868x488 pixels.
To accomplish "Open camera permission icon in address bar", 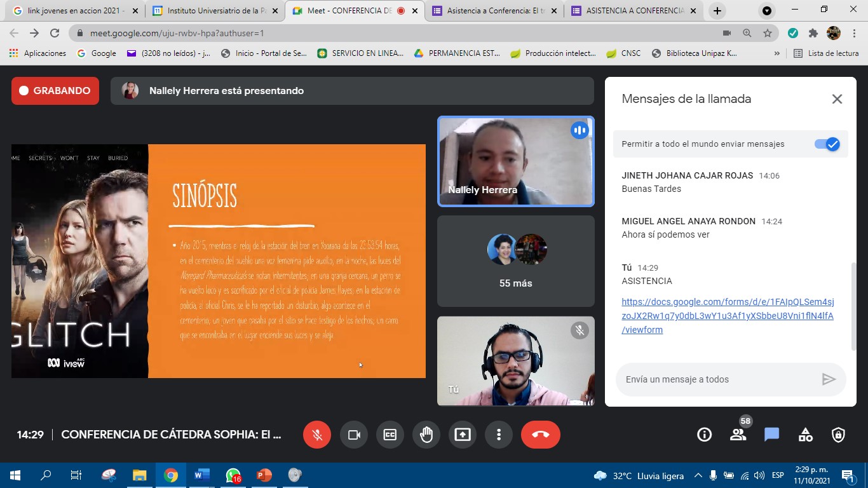I will coord(727,33).
